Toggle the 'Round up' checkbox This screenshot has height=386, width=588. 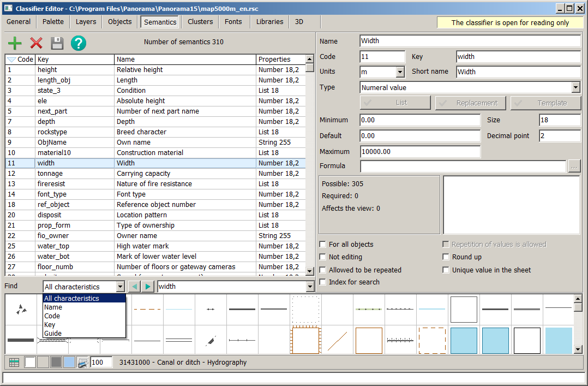pos(446,257)
